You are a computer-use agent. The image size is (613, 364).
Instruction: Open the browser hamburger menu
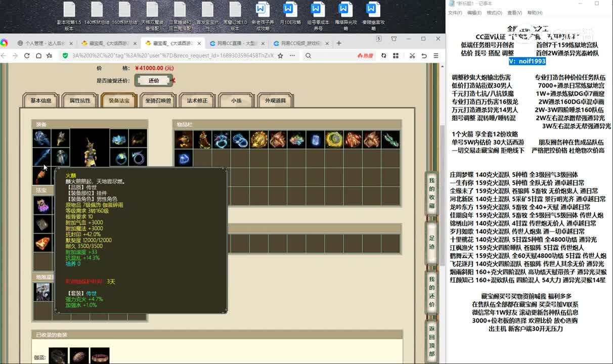pos(436,56)
